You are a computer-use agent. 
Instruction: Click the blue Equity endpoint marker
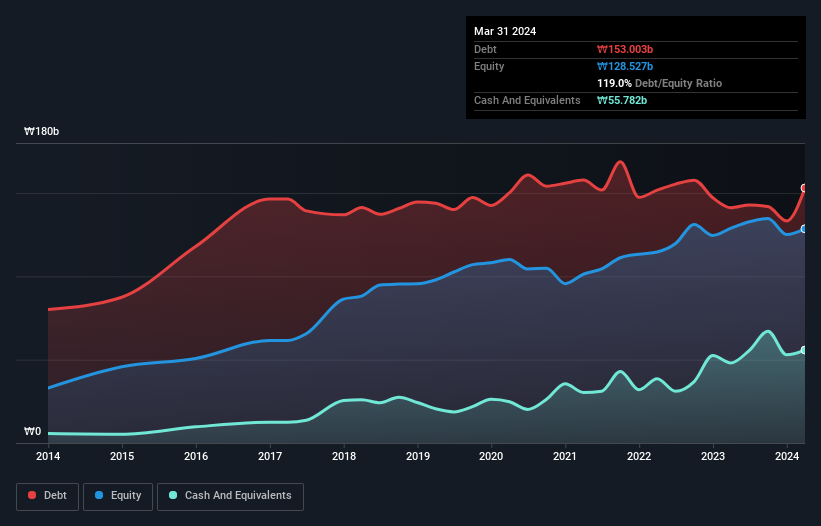click(x=804, y=229)
